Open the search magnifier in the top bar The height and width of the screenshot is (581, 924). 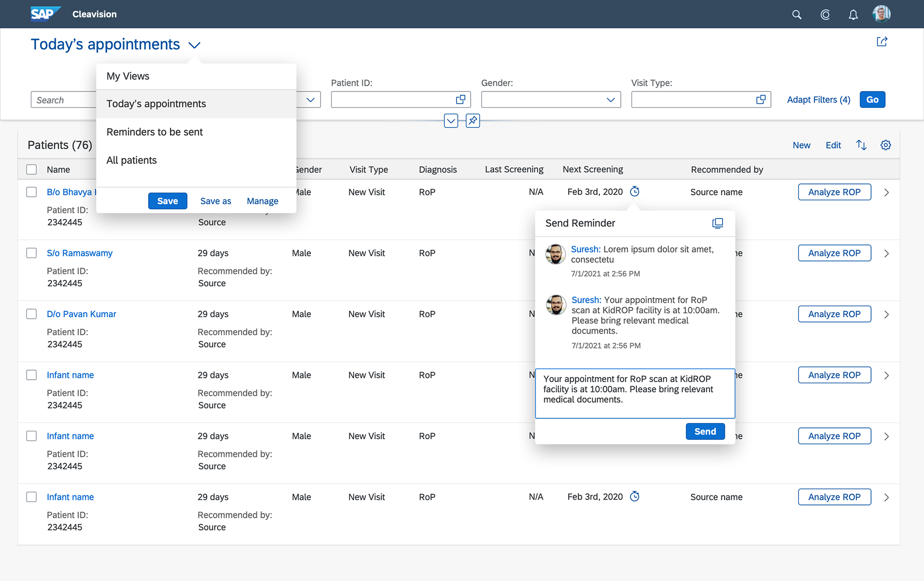point(796,14)
